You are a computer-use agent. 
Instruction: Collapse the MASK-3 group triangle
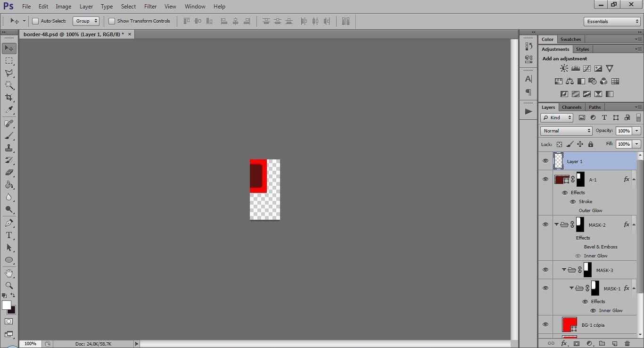[x=564, y=270]
